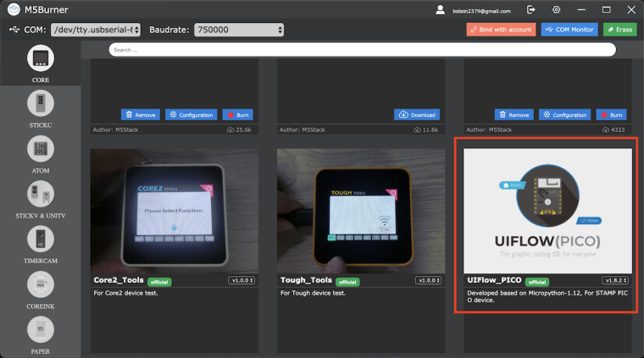Open the UIFlow(PICO) preview image
Image resolution: width=644 pixels, height=358 pixels.
[x=548, y=211]
